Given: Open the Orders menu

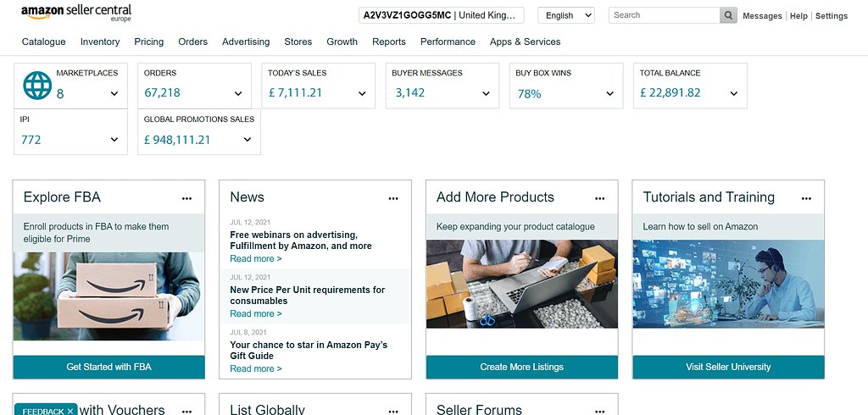Looking at the screenshot, I should [192, 41].
